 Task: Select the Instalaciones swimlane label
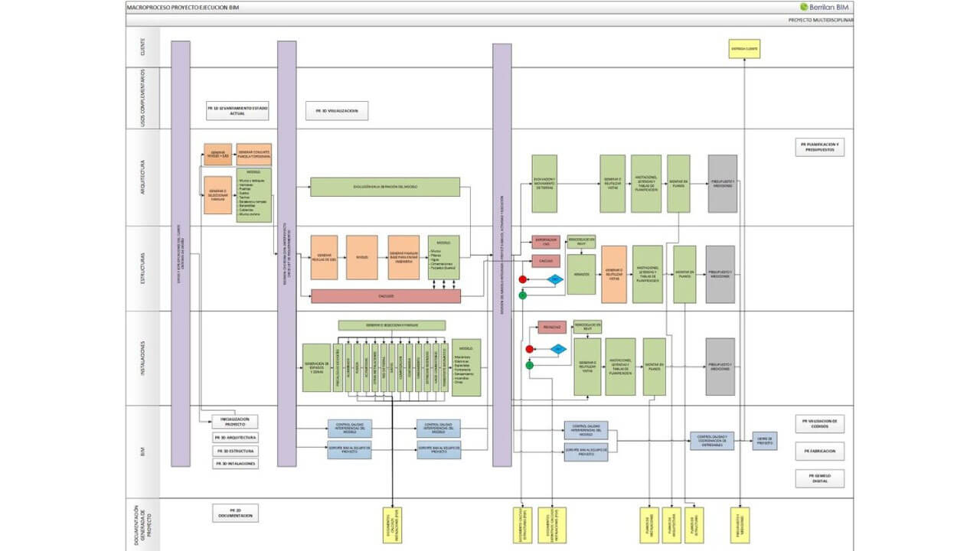click(x=143, y=357)
